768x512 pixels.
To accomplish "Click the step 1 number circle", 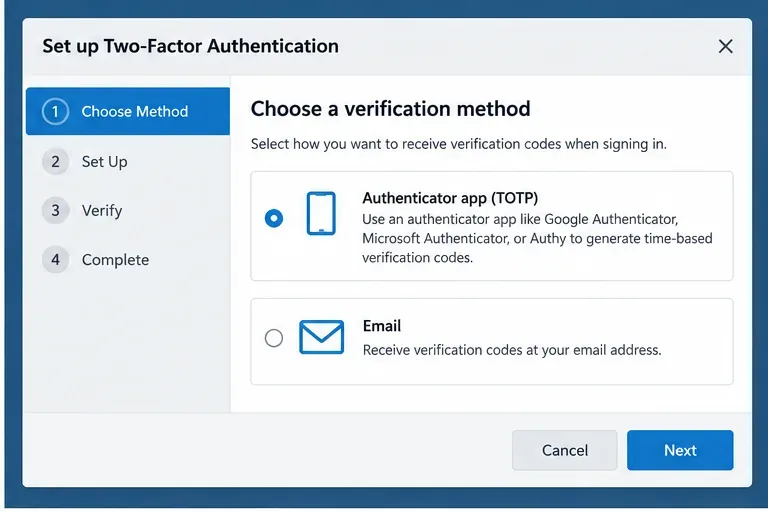I will click(x=55, y=112).
